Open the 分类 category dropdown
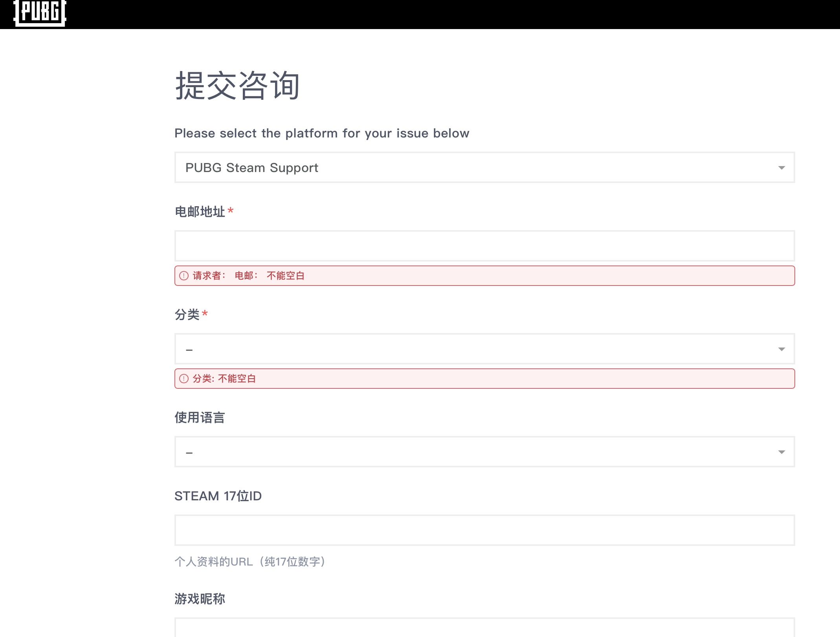The image size is (840, 637). [484, 349]
